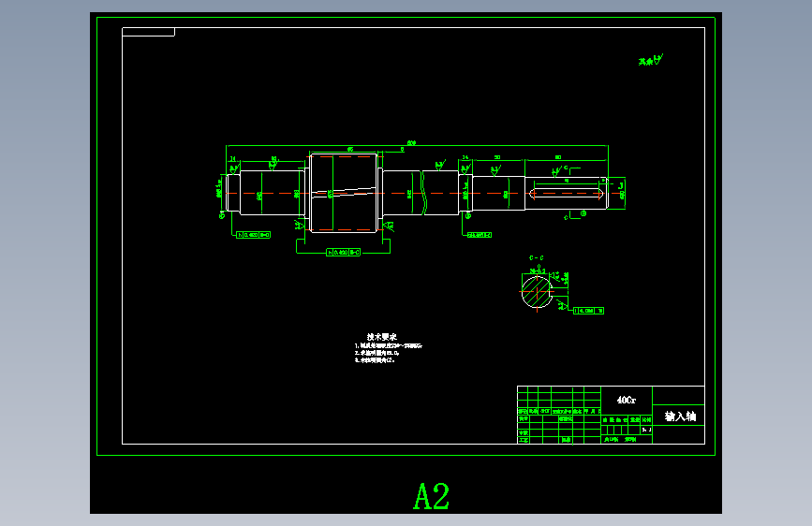Click the 技术要求 heading text
The width and height of the screenshot is (812, 526).
[x=382, y=337]
